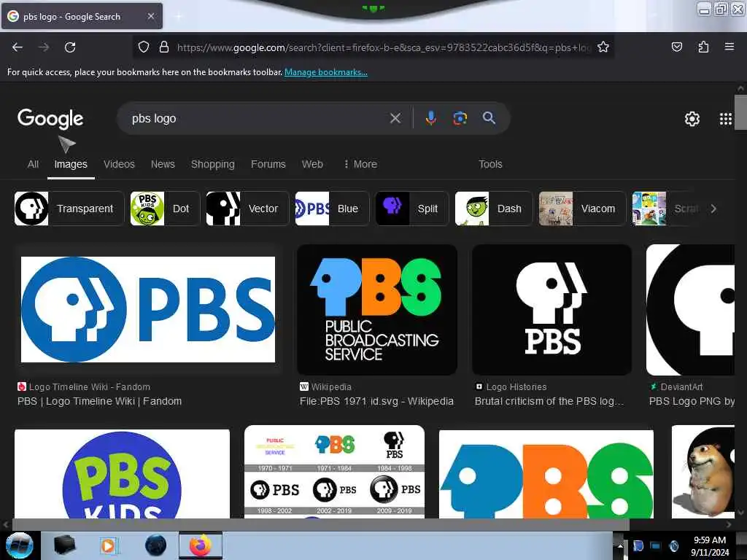Apply the Split filter chip
Viewport: 747px width, 560px height.
click(412, 209)
